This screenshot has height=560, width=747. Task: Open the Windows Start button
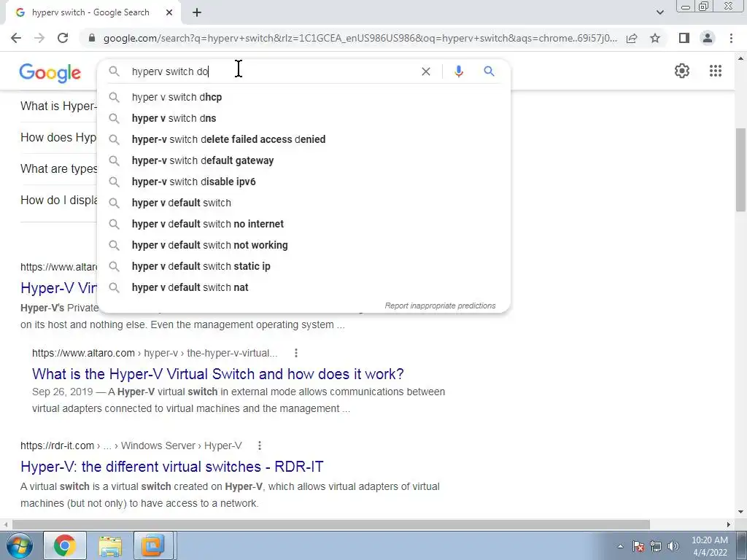[20, 545]
